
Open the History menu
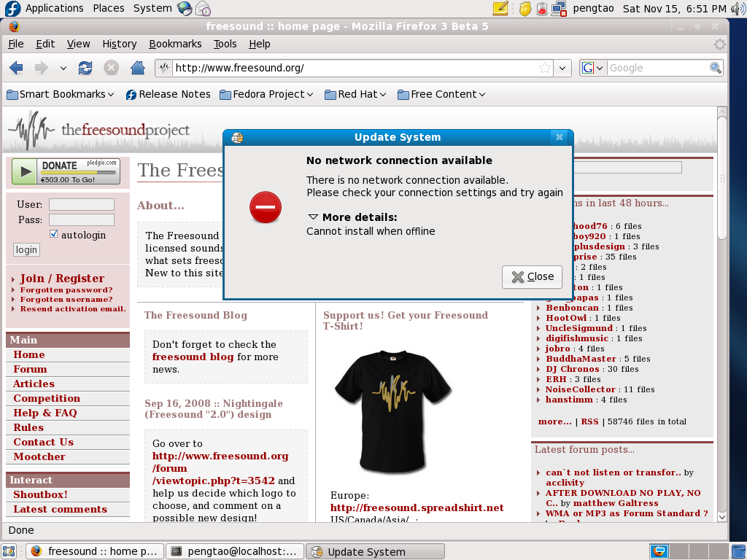tap(120, 44)
